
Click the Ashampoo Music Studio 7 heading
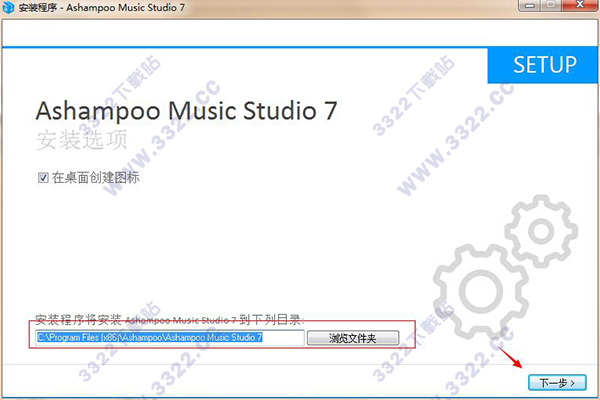[x=186, y=111]
